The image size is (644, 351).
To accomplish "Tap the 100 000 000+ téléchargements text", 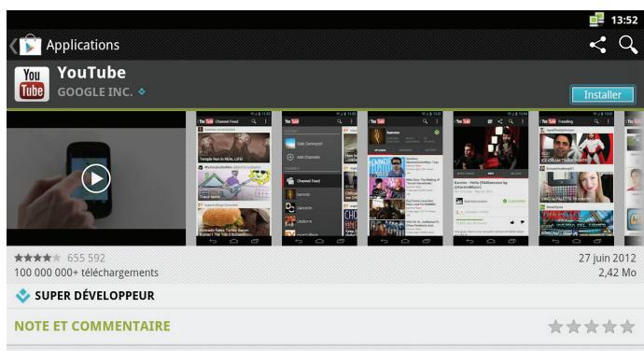I will point(86,273).
